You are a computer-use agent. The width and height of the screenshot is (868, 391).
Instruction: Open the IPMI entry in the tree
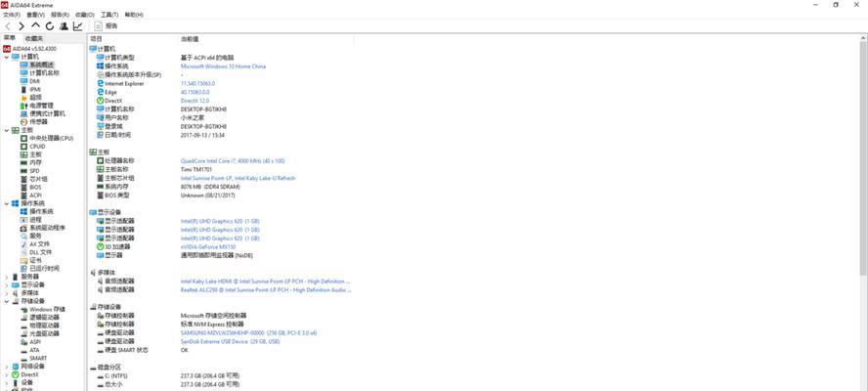pos(35,89)
